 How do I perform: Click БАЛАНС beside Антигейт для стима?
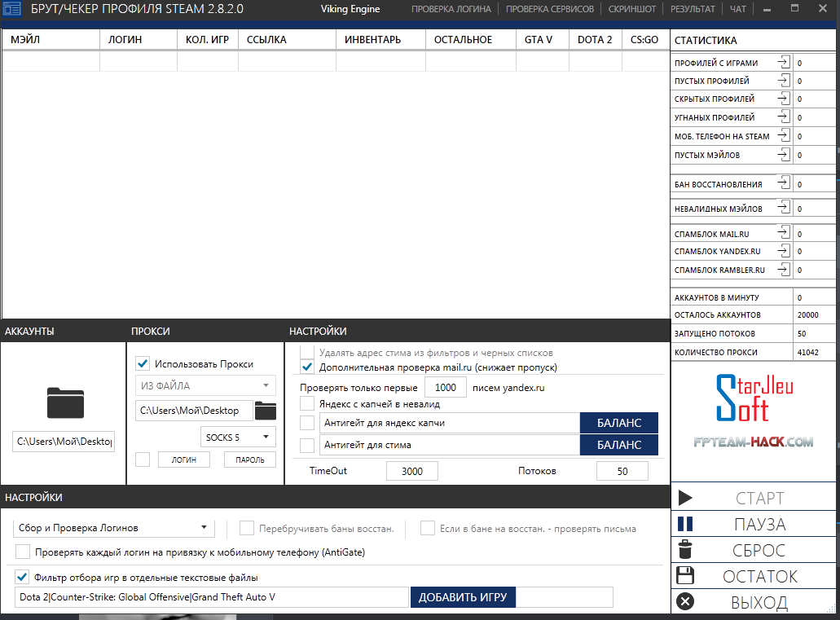(619, 445)
